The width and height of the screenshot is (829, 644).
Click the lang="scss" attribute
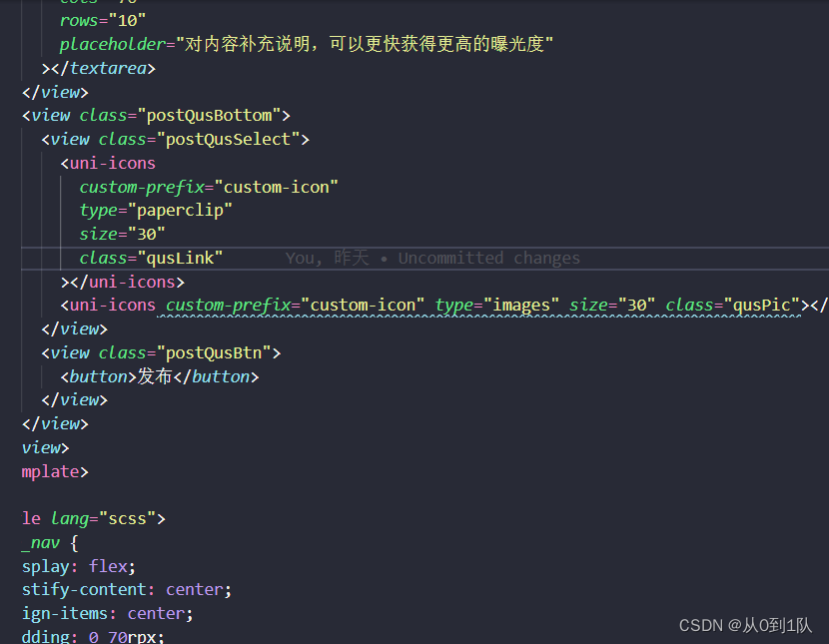[x=104, y=519]
